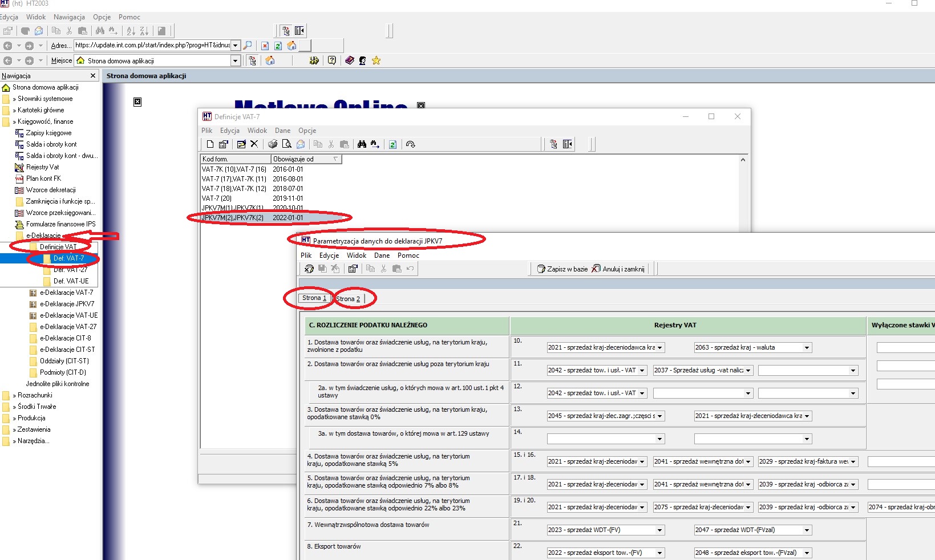935x560 pixels.
Task: Open dropdown '2048 - sprzedaż eksport tow.-(FVzal)'
Action: (x=807, y=553)
